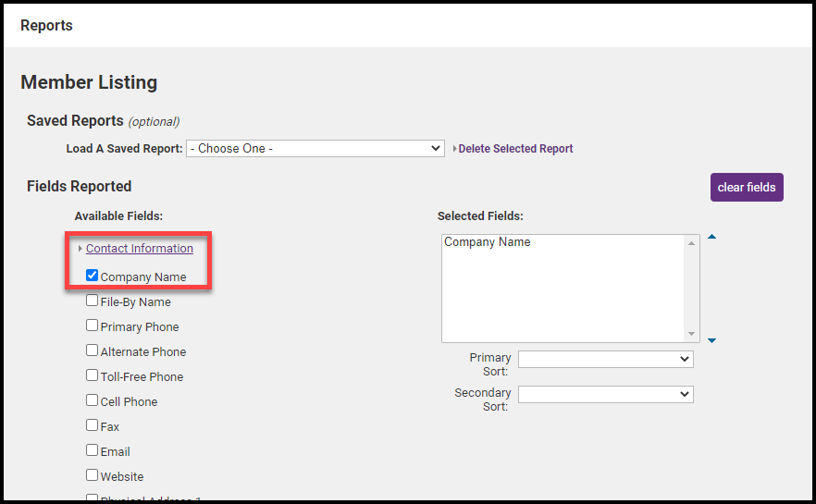The width and height of the screenshot is (816, 504).
Task: Check the File-By Name checkbox
Action: [x=93, y=301]
